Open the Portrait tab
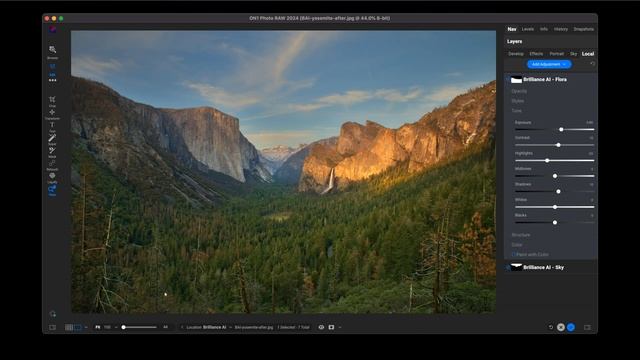The height and width of the screenshot is (360, 640). [x=556, y=54]
